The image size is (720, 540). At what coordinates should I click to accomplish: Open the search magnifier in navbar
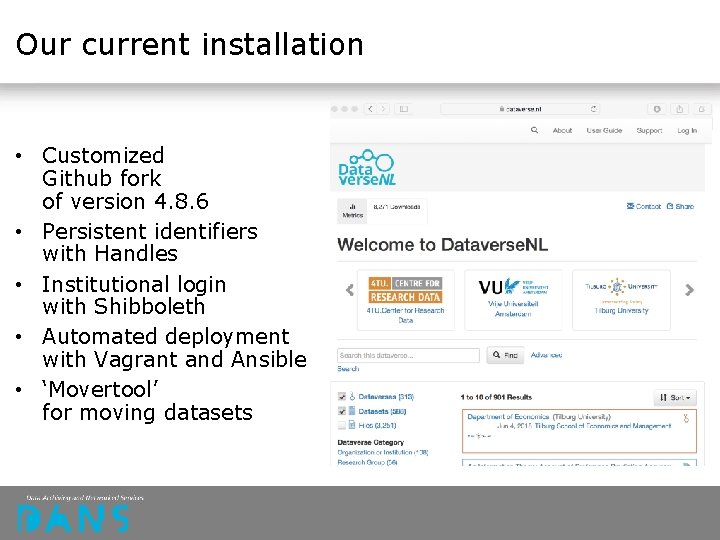pyautogui.click(x=534, y=130)
